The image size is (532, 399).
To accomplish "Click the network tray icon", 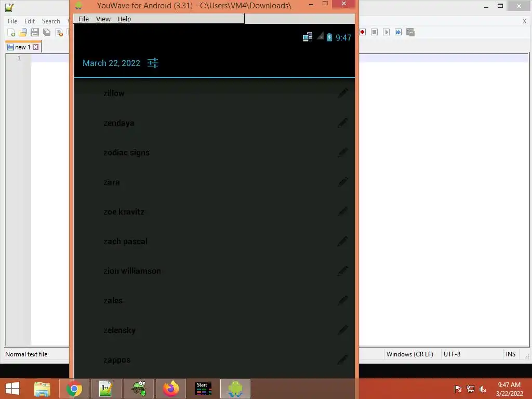I will (x=471, y=389).
